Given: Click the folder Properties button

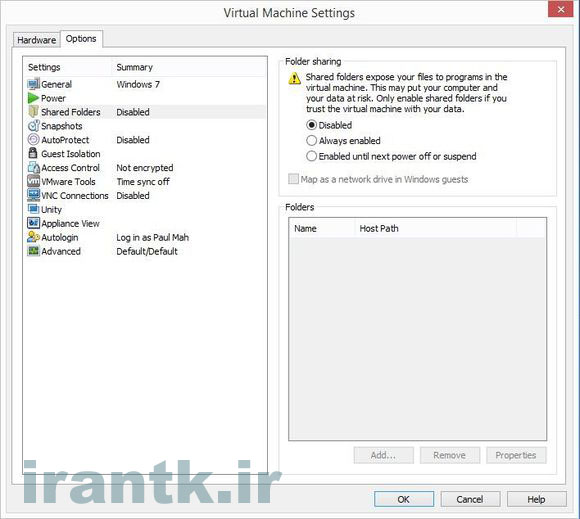Looking at the screenshot, I should 516,455.
